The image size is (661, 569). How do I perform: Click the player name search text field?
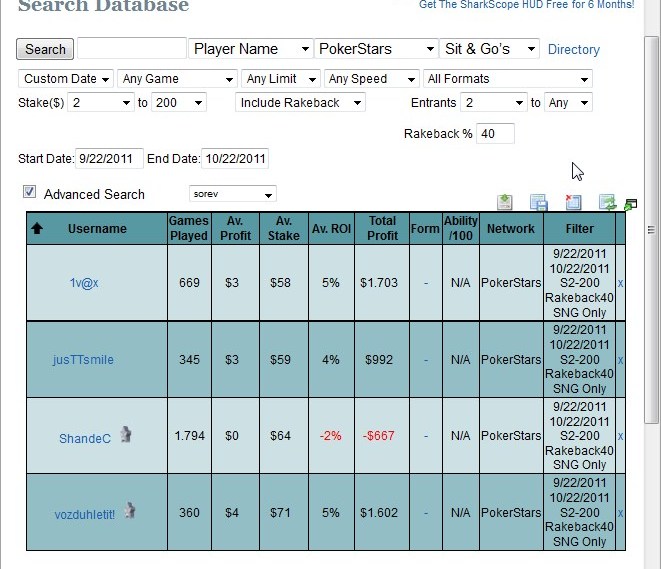132,48
